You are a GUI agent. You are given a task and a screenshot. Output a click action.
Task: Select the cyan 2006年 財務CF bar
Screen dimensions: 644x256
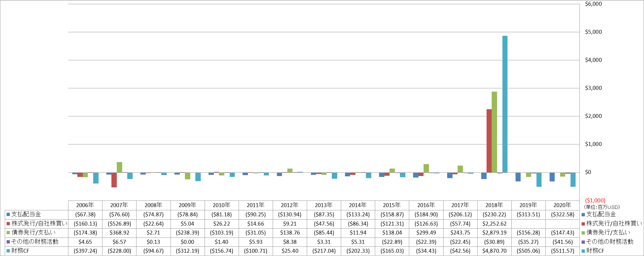click(x=96, y=178)
